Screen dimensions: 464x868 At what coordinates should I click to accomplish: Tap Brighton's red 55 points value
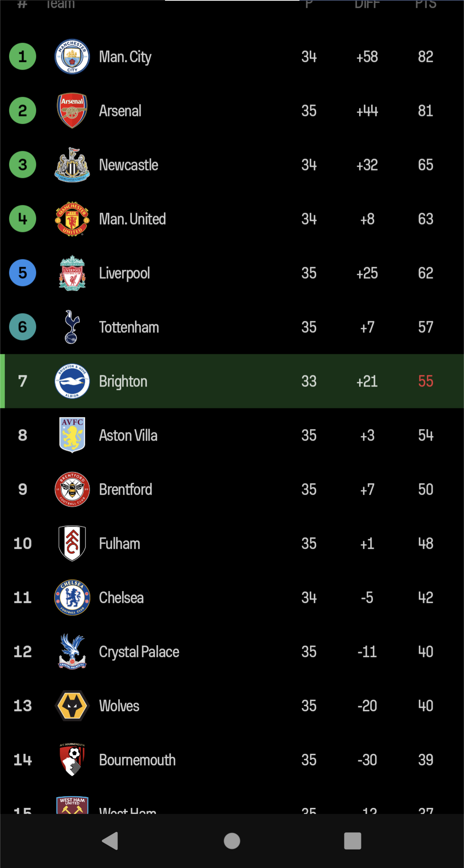pyautogui.click(x=426, y=381)
